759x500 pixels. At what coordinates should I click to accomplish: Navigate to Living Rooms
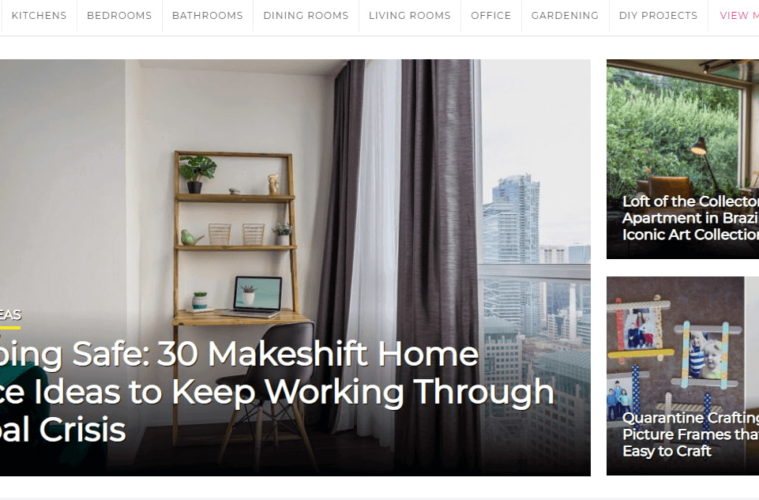pyautogui.click(x=410, y=15)
